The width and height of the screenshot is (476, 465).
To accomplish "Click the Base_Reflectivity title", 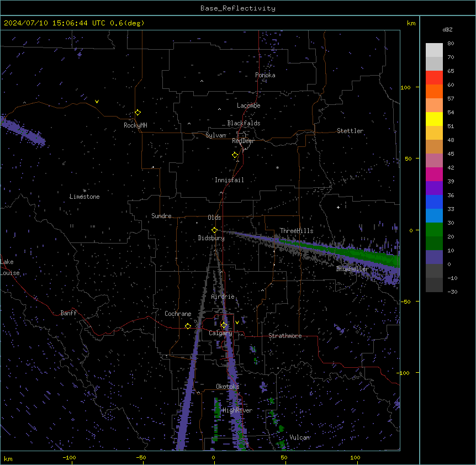I will tap(238, 8).
